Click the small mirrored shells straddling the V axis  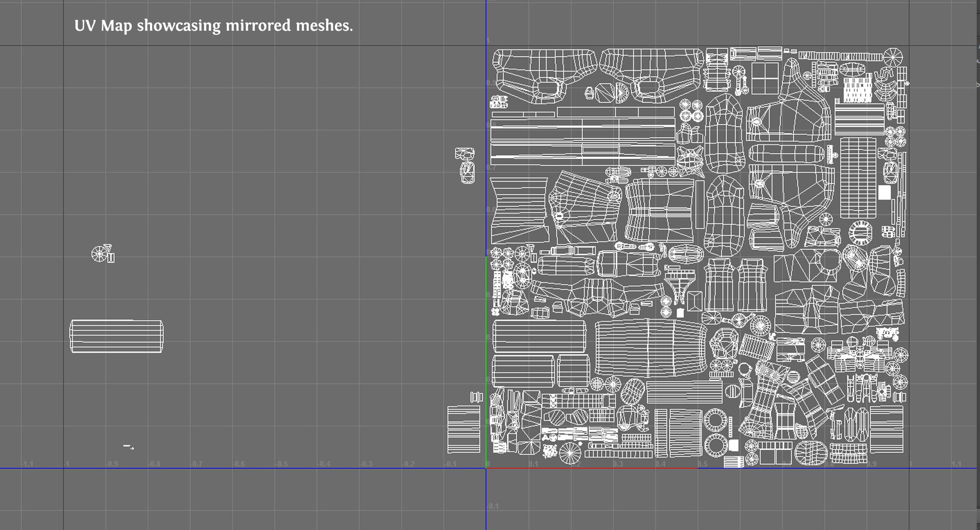tap(465, 166)
